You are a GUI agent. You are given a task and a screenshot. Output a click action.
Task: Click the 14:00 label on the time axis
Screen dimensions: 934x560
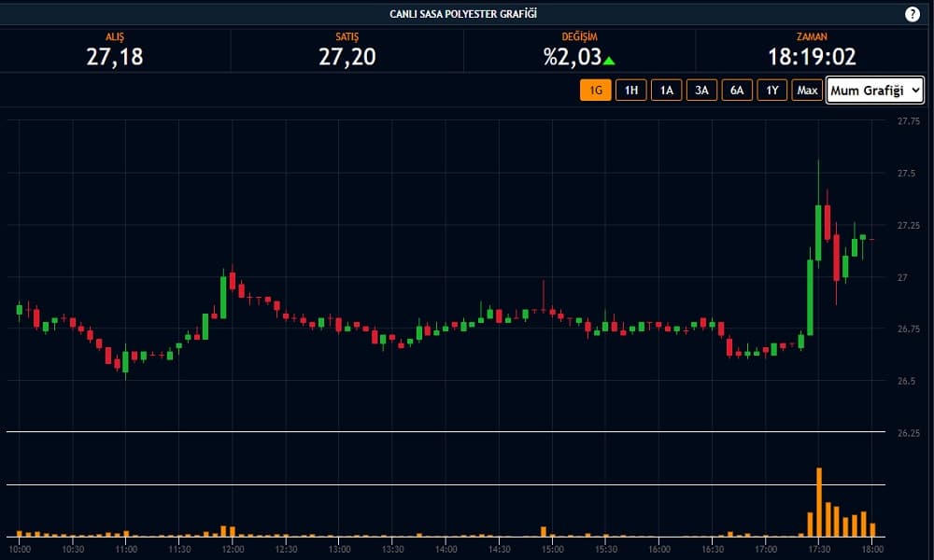tap(446, 550)
